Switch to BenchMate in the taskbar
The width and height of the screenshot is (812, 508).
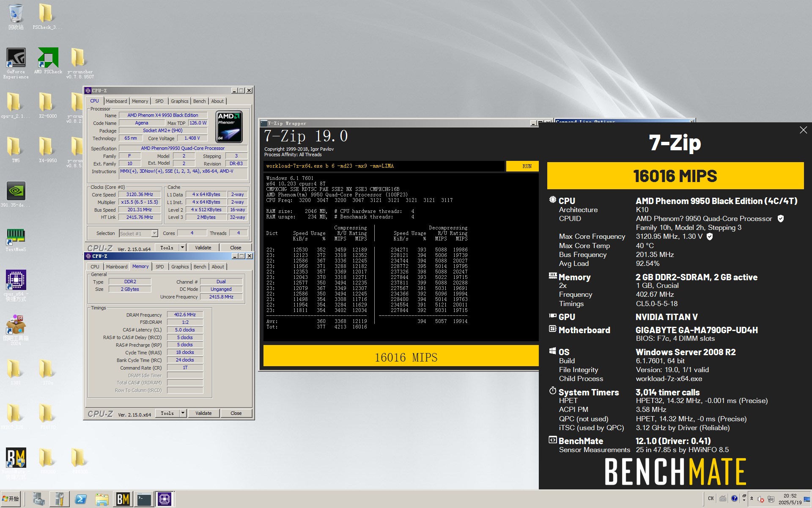pyautogui.click(x=123, y=499)
